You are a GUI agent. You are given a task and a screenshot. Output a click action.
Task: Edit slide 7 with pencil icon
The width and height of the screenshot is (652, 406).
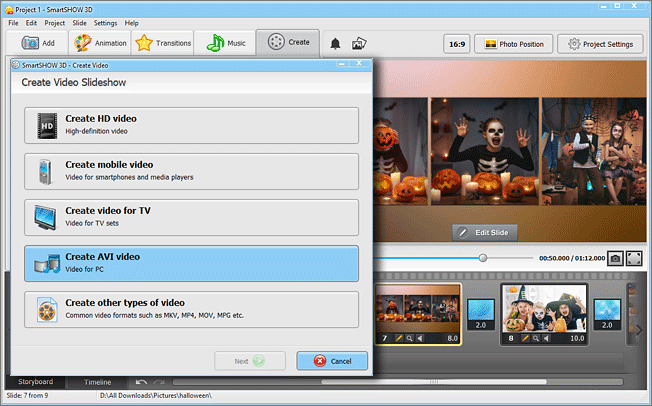(x=398, y=338)
